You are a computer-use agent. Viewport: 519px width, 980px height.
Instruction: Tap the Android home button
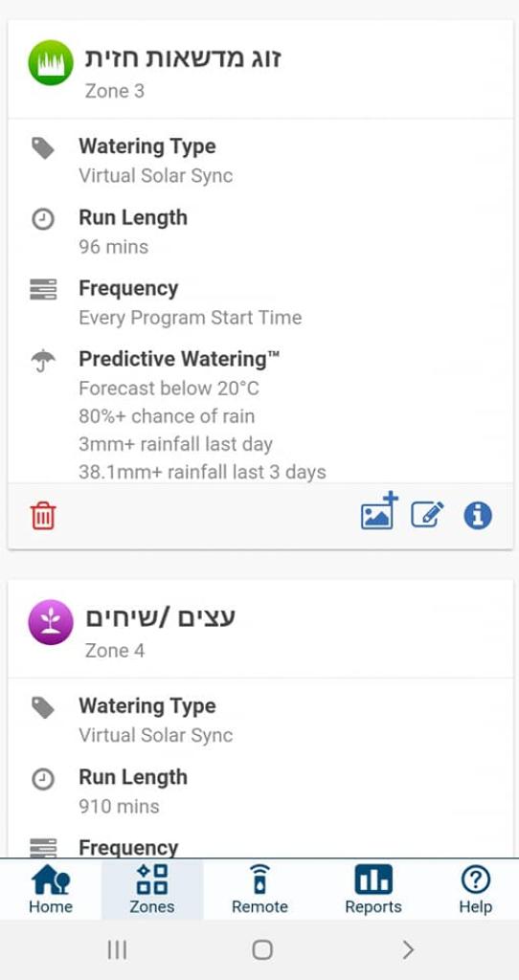262,950
